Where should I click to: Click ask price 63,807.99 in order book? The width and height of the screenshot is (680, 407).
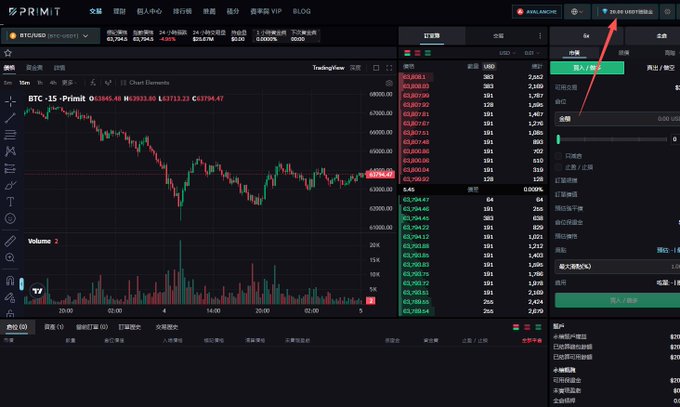tap(416, 95)
